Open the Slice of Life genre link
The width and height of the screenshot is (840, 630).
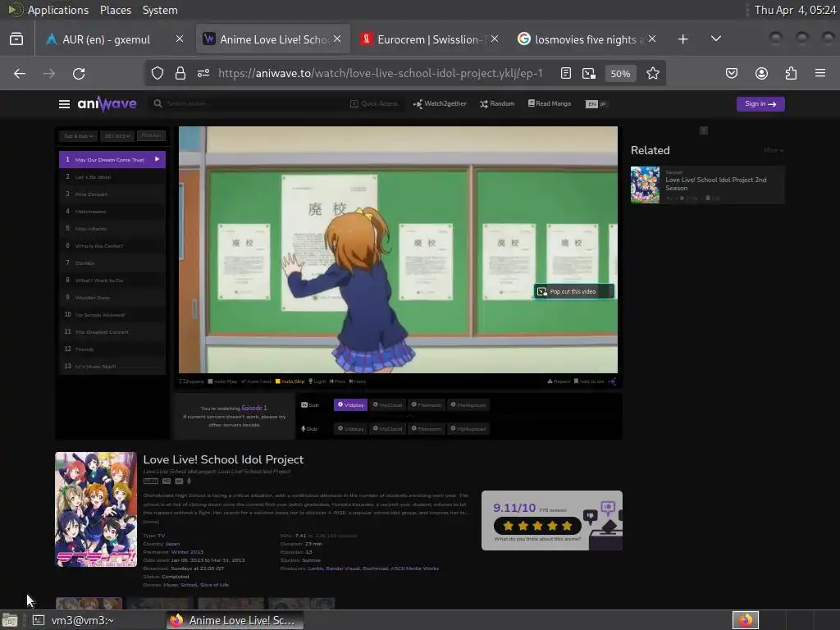click(x=214, y=585)
